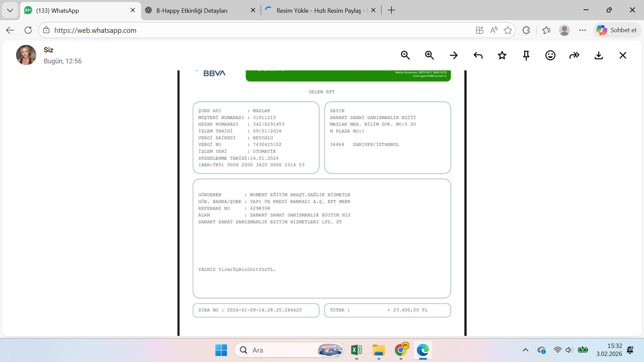Open Edge settings and more menu
Image resolution: width=644 pixels, height=362 pixels.
[x=583, y=30]
